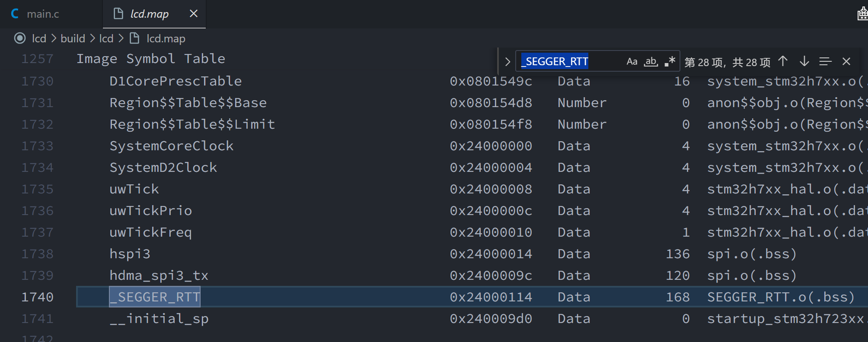The width and height of the screenshot is (868, 342).
Task: Click the symbol hdma_spi3_tx
Action: (159, 275)
